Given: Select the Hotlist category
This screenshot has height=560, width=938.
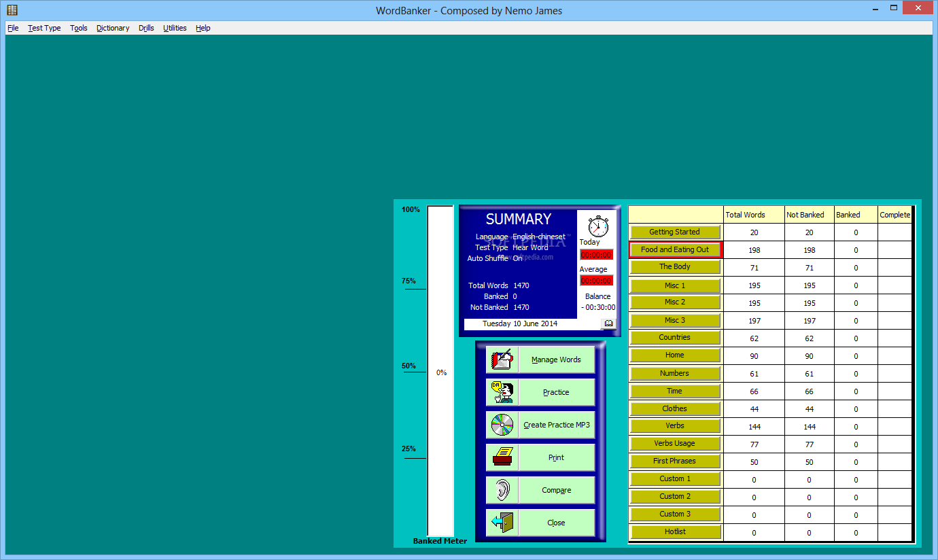Looking at the screenshot, I should click(x=675, y=532).
